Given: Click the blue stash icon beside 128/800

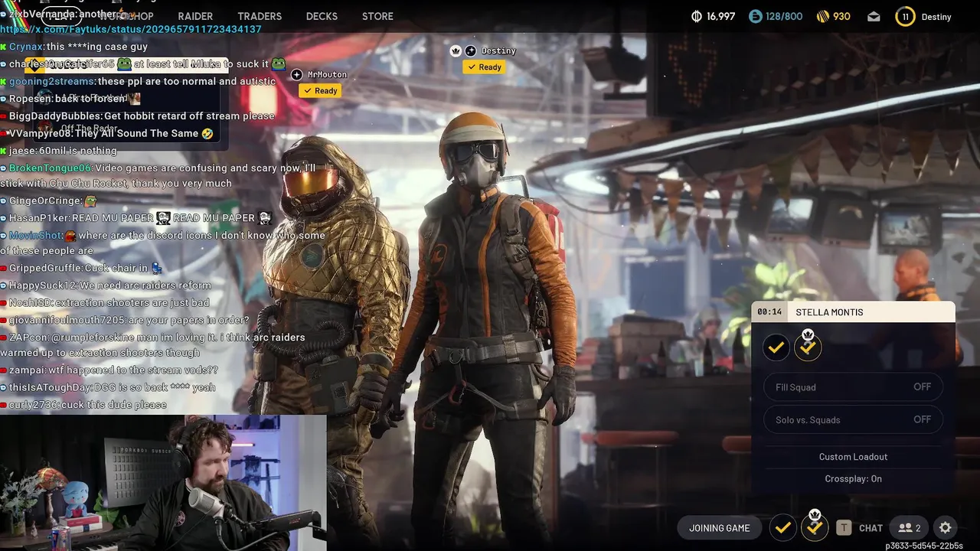Looking at the screenshot, I should click(756, 16).
